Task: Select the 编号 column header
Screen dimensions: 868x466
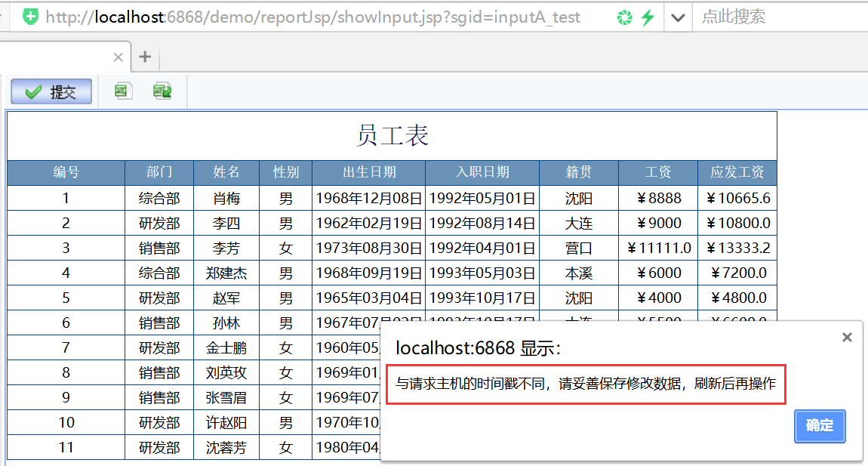Action: [66, 172]
